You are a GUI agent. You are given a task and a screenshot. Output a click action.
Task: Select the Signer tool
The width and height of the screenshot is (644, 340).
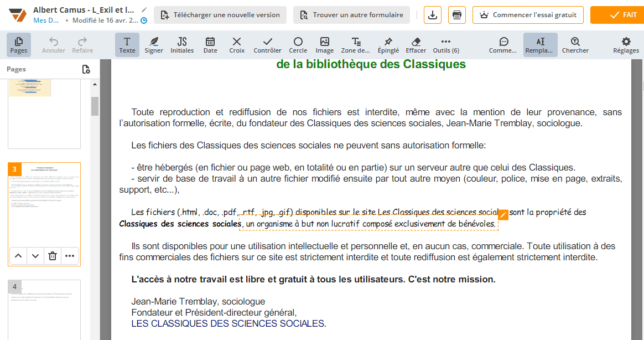[x=154, y=45]
